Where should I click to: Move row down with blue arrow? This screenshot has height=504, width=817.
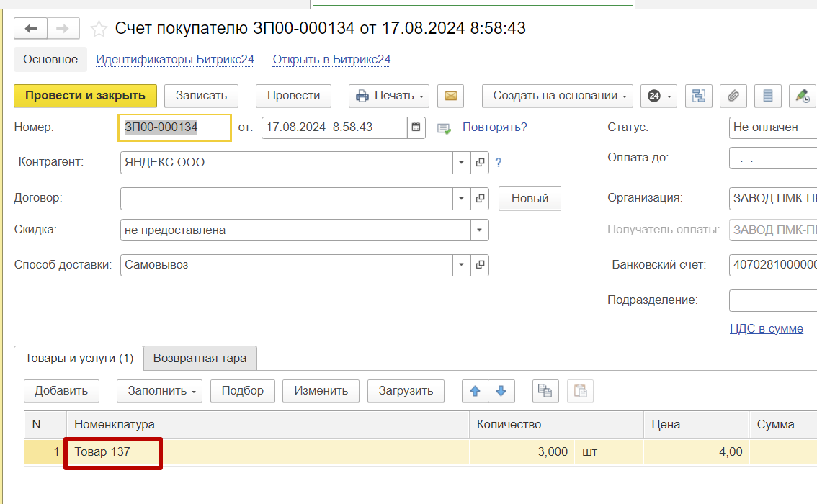click(x=501, y=391)
